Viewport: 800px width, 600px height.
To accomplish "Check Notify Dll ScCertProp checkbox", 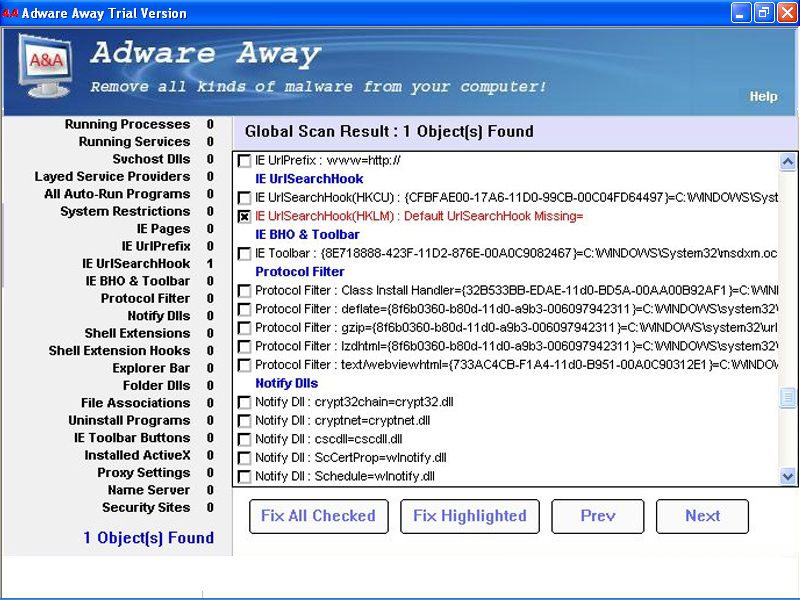I will pos(244,458).
